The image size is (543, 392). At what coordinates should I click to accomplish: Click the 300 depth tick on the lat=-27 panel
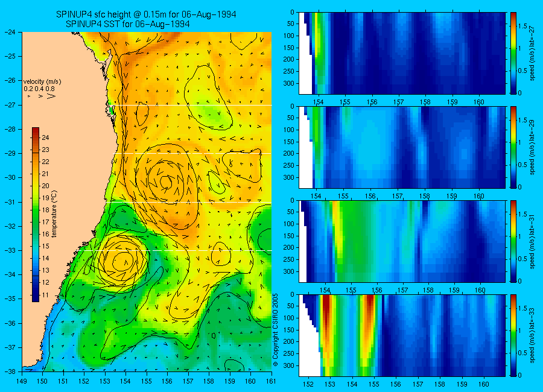[x=289, y=83]
